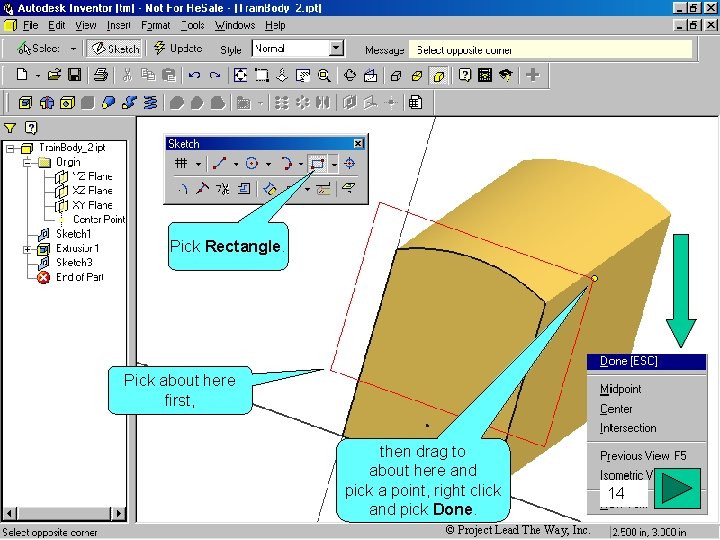This screenshot has width=720, height=540.
Task: Expand the Extrusion1 tree node
Action: point(27,249)
